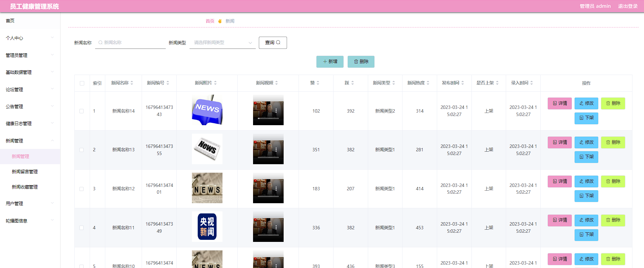644x268 pixels.
Task: Click the breadcrumb separator icon
Action: pyautogui.click(x=220, y=21)
